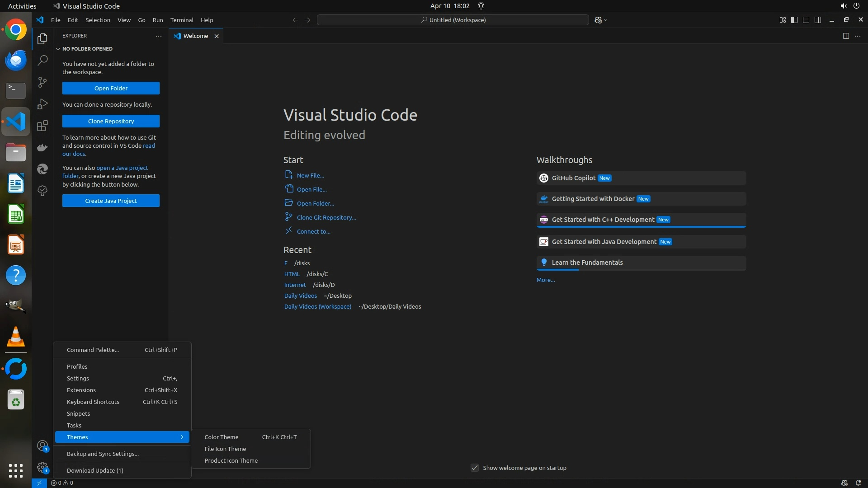This screenshot has width=868, height=488.
Task: Open the Extensions view icon
Action: click(x=42, y=126)
